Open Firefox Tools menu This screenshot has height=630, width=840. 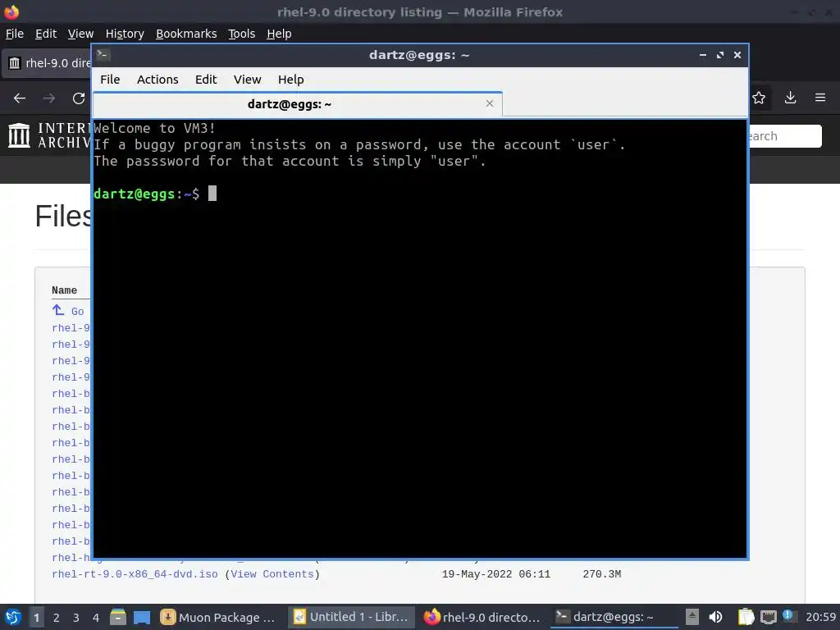[242, 34]
